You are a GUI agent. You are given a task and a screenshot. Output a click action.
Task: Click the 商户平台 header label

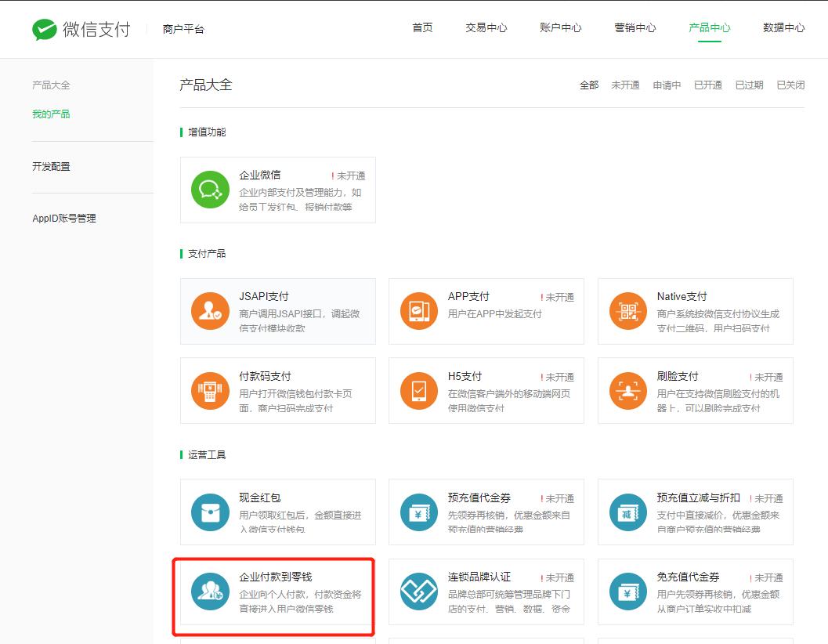(x=183, y=29)
